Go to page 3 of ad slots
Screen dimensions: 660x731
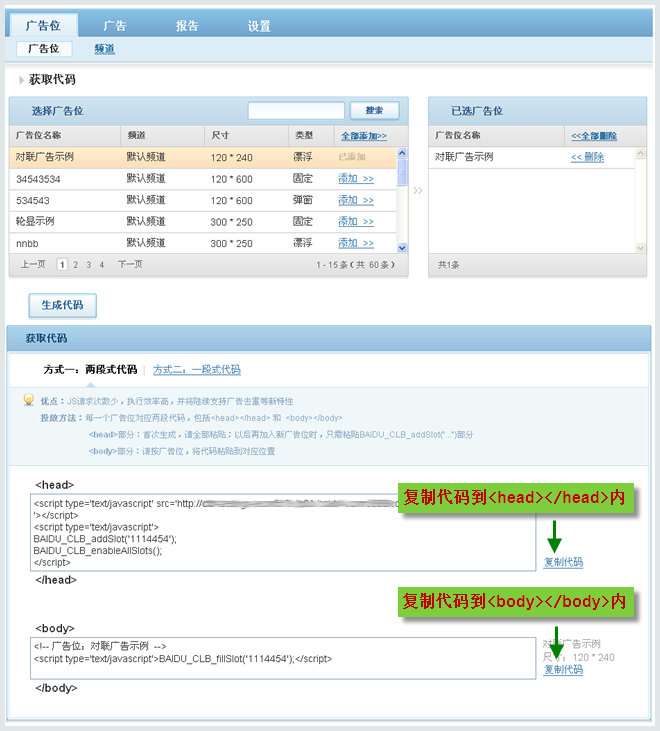89,265
